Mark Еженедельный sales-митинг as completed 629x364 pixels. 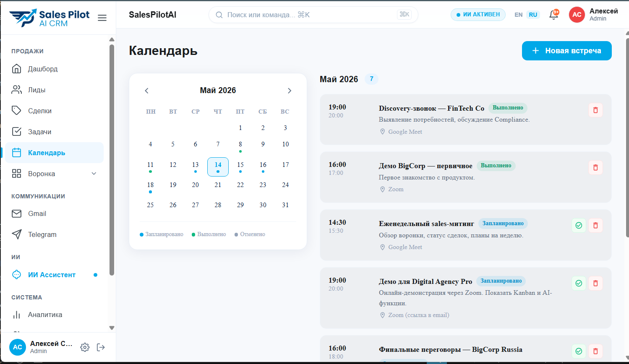pos(579,226)
